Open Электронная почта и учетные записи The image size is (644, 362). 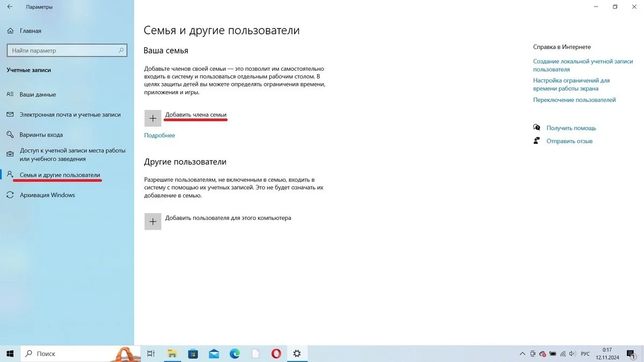(x=70, y=114)
